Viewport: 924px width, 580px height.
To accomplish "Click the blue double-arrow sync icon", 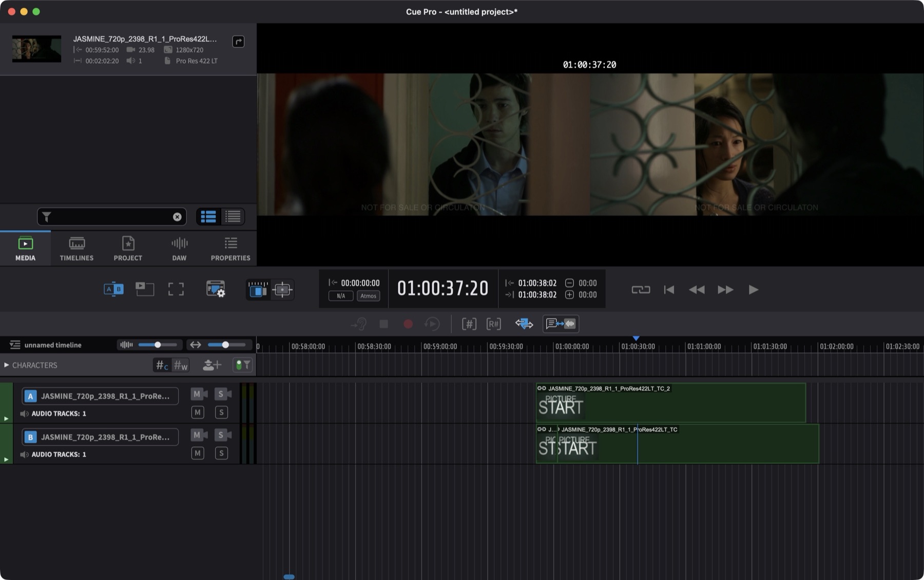I will coord(524,324).
